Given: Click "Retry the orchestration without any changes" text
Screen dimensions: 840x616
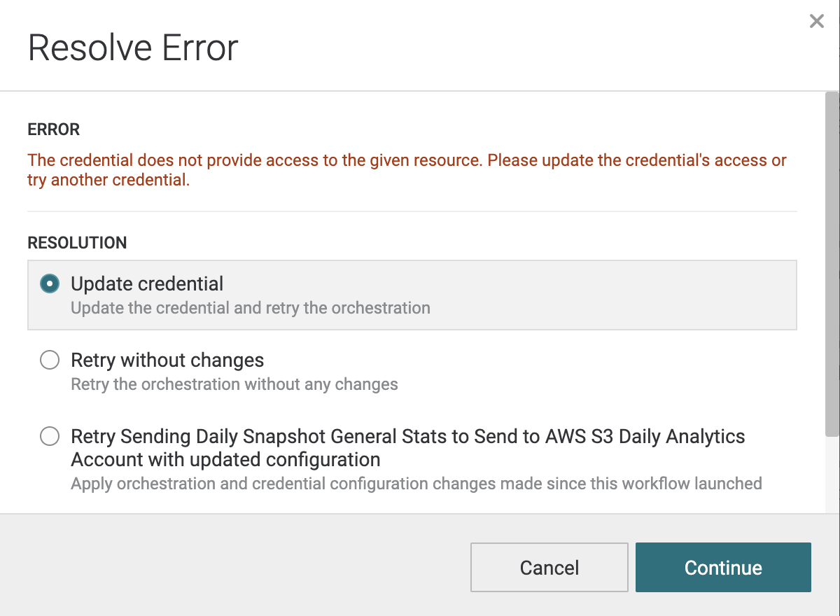Looking at the screenshot, I should pyautogui.click(x=234, y=384).
